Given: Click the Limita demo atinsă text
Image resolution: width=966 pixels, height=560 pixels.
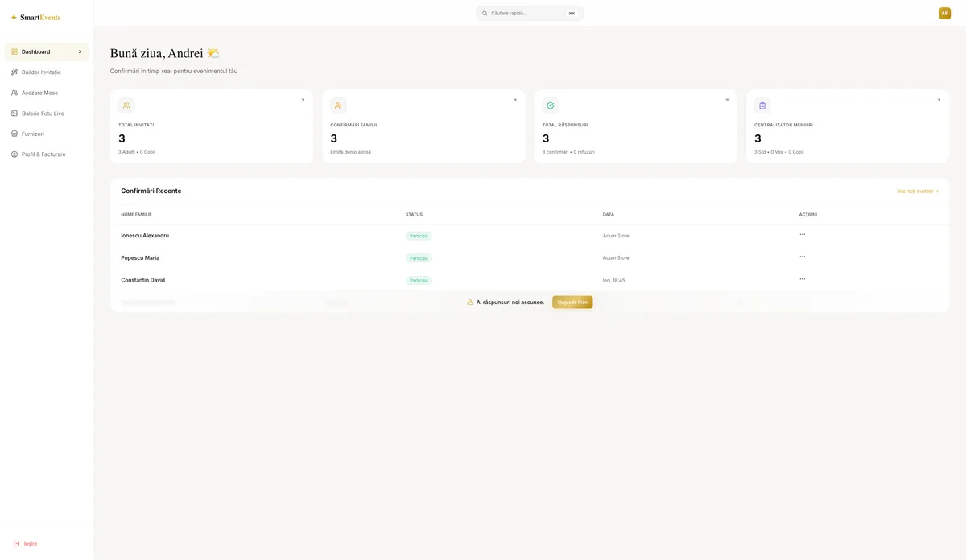Looking at the screenshot, I should [350, 152].
